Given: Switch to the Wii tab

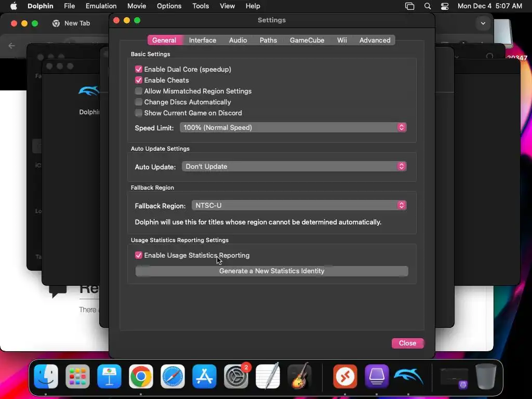Looking at the screenshot, I should [342, 40].
